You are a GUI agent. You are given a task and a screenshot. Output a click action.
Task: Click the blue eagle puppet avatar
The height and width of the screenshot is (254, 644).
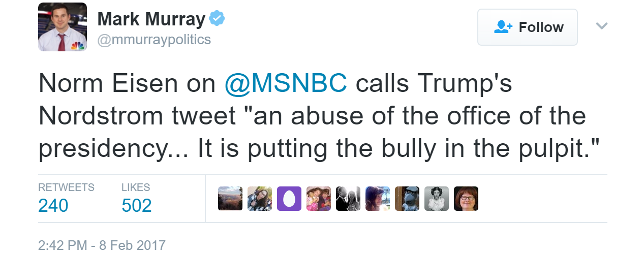(407, 199)
